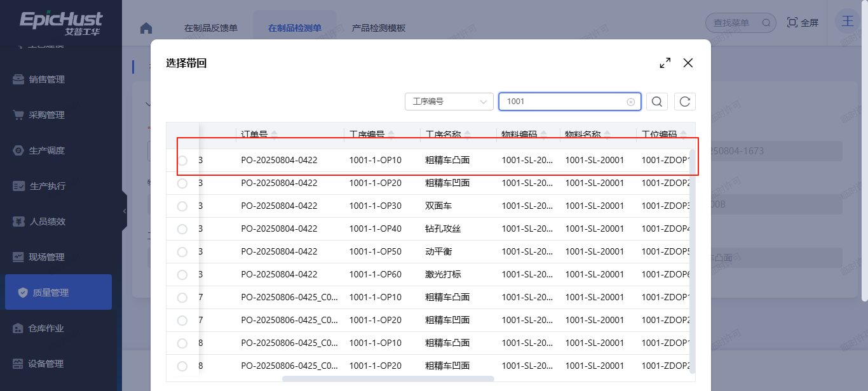The width and height of the screenshot is (868, 391).
Task: Expand the 选择带回 dialog with the fullscreen arrows
Action: (x=665, y=63)
